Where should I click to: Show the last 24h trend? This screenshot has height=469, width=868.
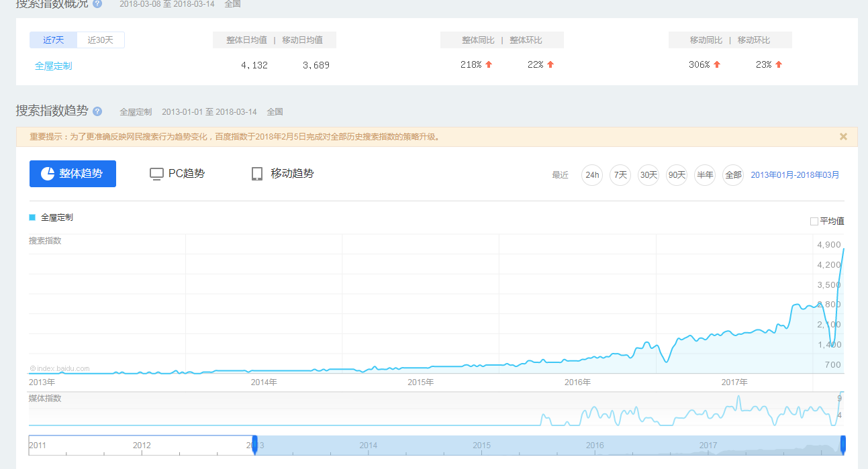(592, 175)
